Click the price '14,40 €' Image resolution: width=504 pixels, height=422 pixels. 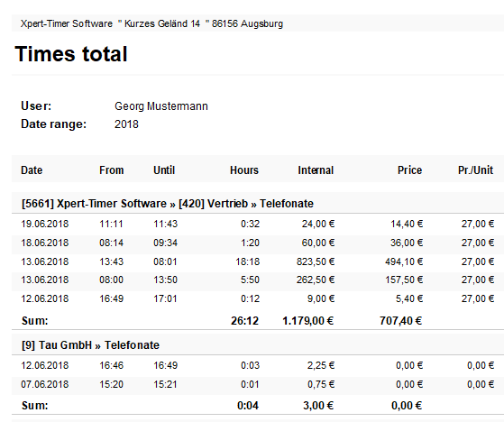407,224
